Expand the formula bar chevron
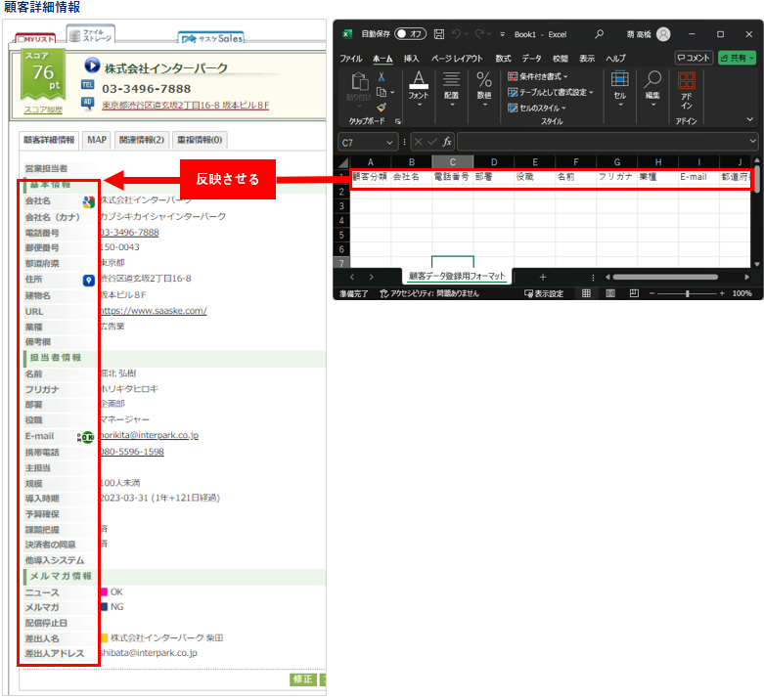 point(752,141)
